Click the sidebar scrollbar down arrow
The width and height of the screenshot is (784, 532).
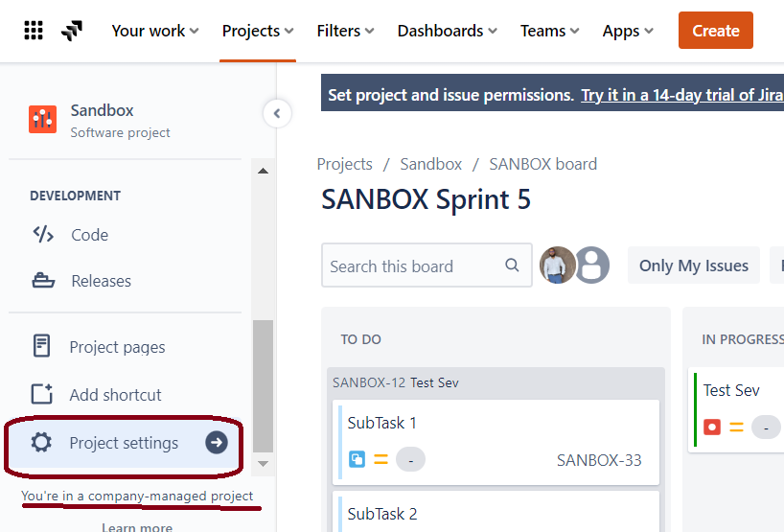pos(263,464)
